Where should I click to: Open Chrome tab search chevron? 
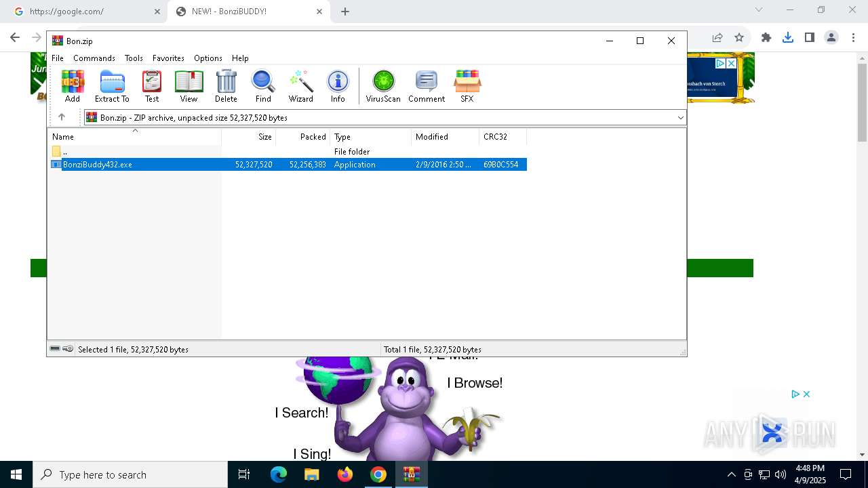(759, 9)
